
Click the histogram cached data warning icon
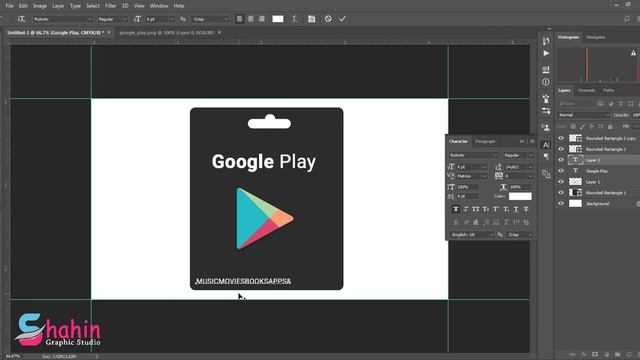coord(633,53)
